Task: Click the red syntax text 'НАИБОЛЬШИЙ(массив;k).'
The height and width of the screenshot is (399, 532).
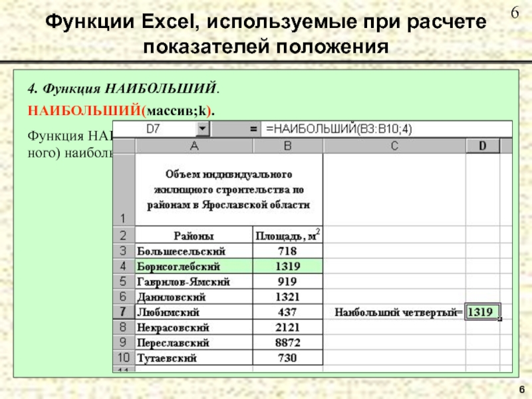Action: (121, 110)
